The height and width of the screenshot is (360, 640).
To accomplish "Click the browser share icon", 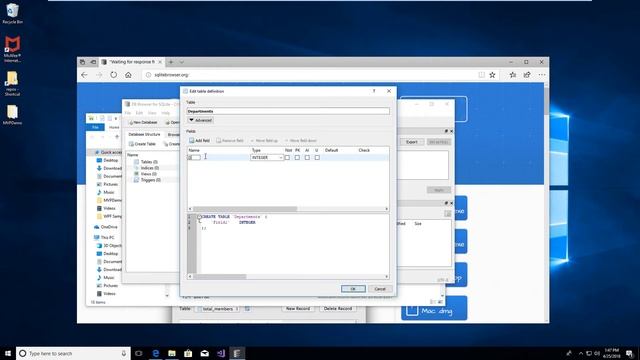I will point(527,75).
